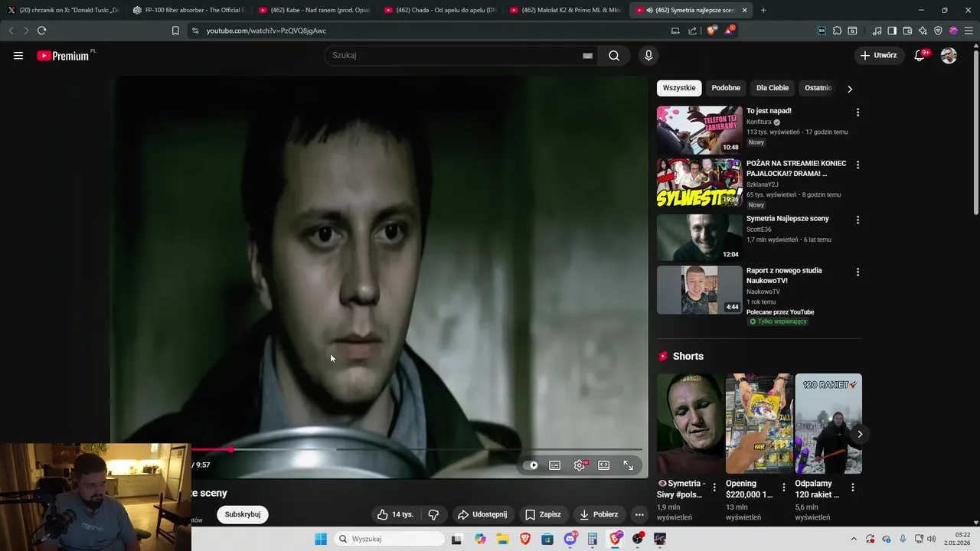
Task: Open options for Odpalamy 120 rakiet short
Action: point(852,487)
